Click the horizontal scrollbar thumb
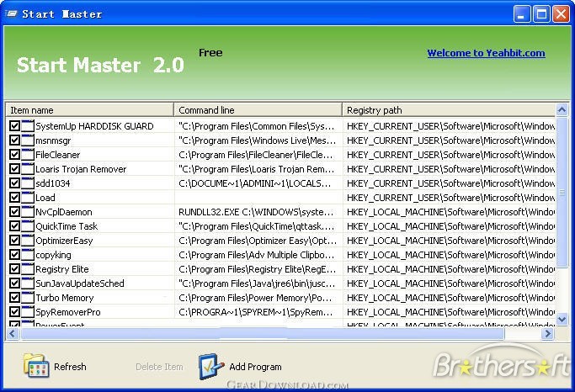Viewport: 575px width, 392px height. pos(263,333)
